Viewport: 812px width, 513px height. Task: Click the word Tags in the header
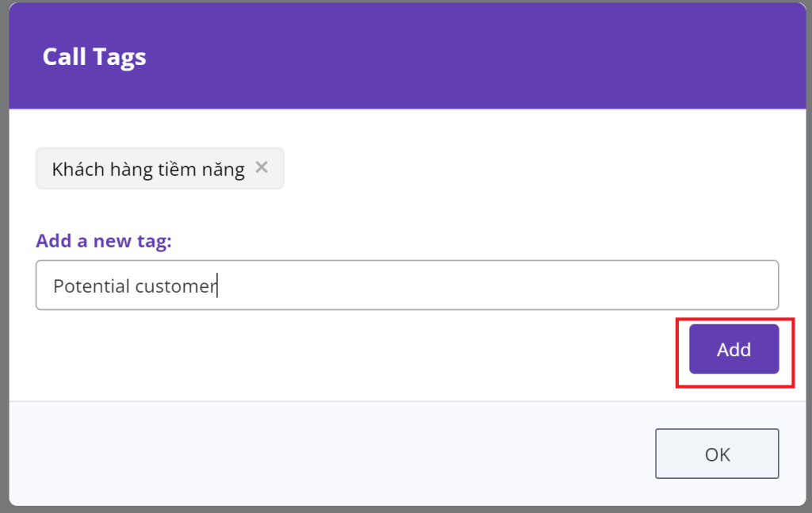click(119, 57)
